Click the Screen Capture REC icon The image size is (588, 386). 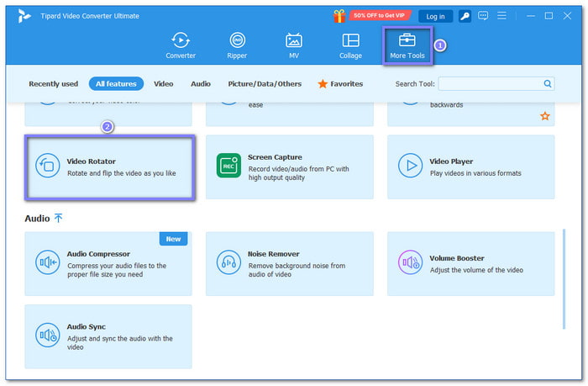(x=228, y=165)
